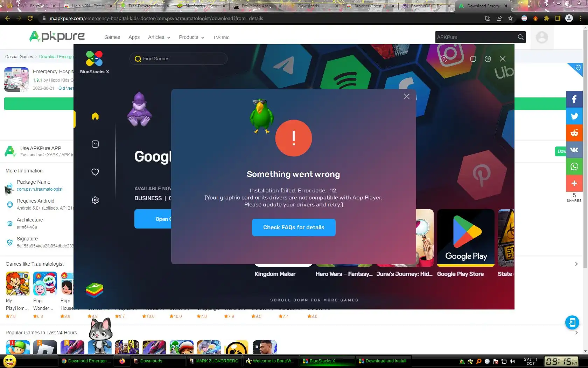Screen dimensions: 588x368
Task: Expand Games like Traumatologist arrow
Action: (576, 264)
